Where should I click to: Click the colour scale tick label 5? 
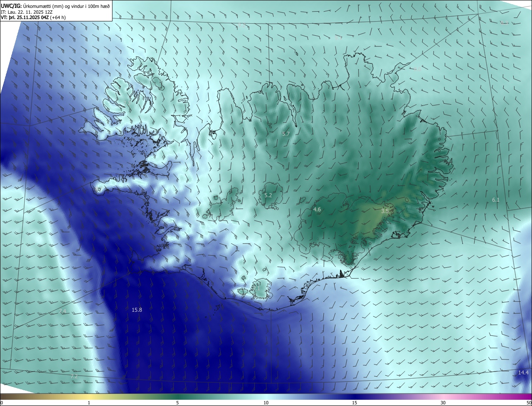pyautogui.click(x=177, y=403)
